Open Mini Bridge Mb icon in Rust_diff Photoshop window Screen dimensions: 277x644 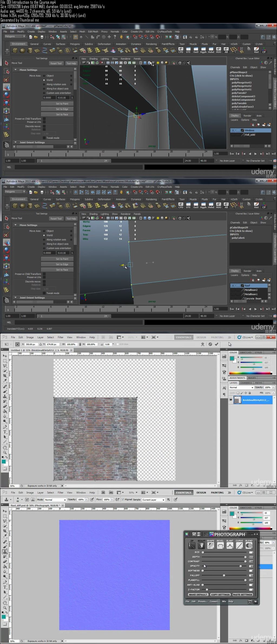pos(111,492)
